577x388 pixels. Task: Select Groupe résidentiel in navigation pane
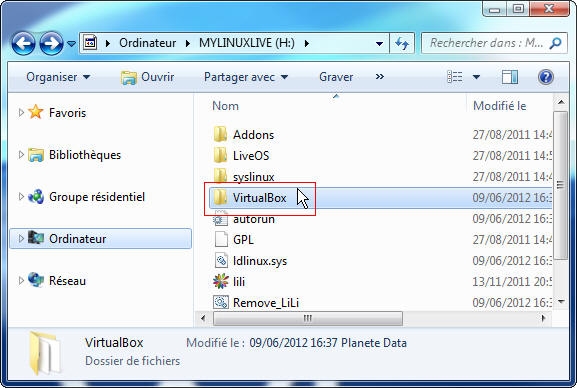click(97, 197)
